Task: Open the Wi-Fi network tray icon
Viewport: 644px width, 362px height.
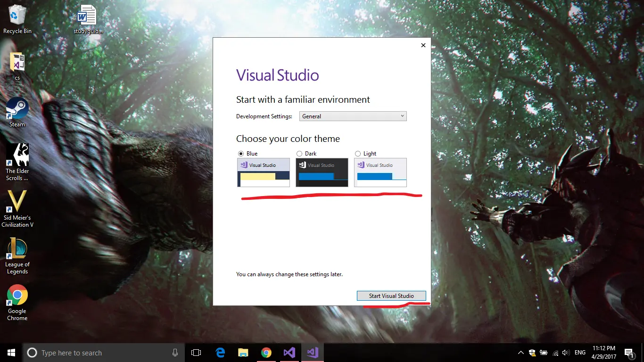Action: [555, 353]
